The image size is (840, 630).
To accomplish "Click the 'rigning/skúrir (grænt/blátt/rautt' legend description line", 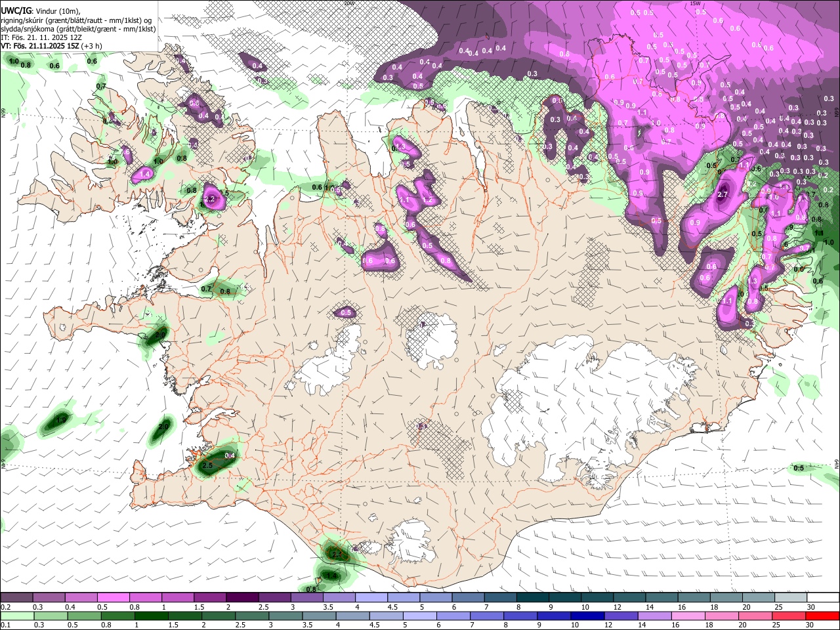I will tap(76, 20).
